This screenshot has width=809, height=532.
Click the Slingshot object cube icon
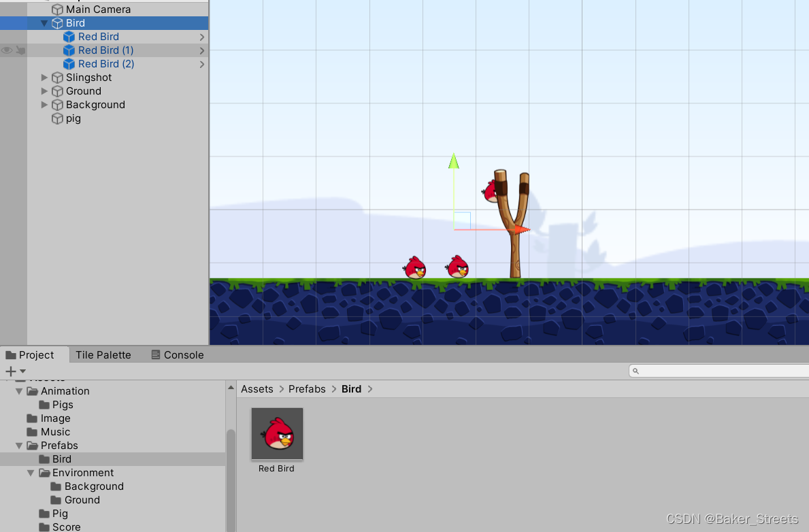(57, 78)
